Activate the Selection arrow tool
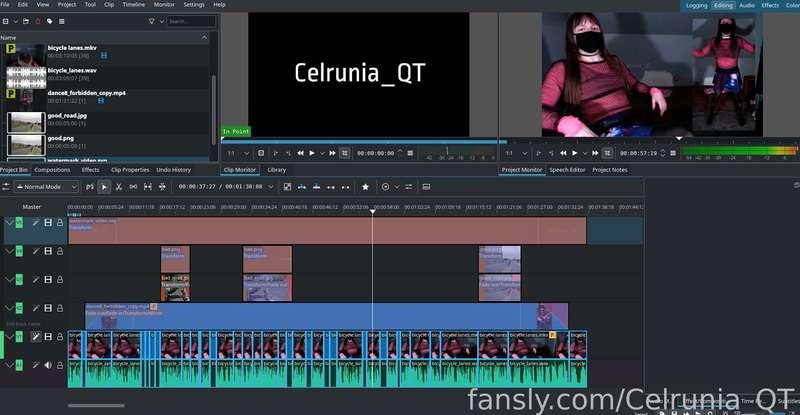Image resolution: width=800 pixels, height=415 pixels. tap(105, 187)
